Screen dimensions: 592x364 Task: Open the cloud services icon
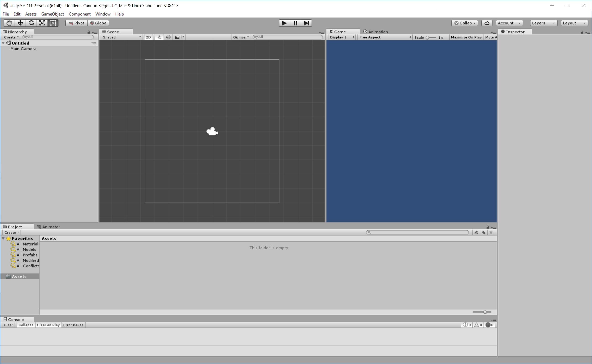pyautogui.click(x=487, y=23)
